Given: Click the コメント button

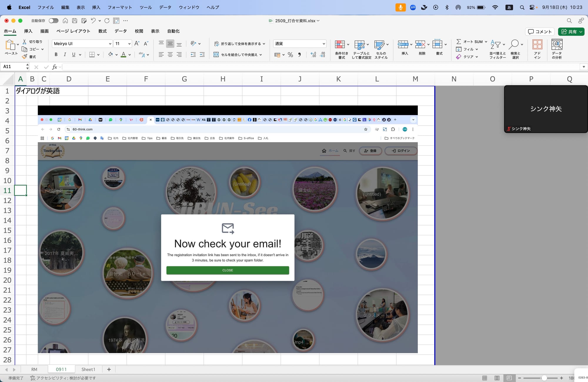Looking at the screenshot, I should (539, 32).
